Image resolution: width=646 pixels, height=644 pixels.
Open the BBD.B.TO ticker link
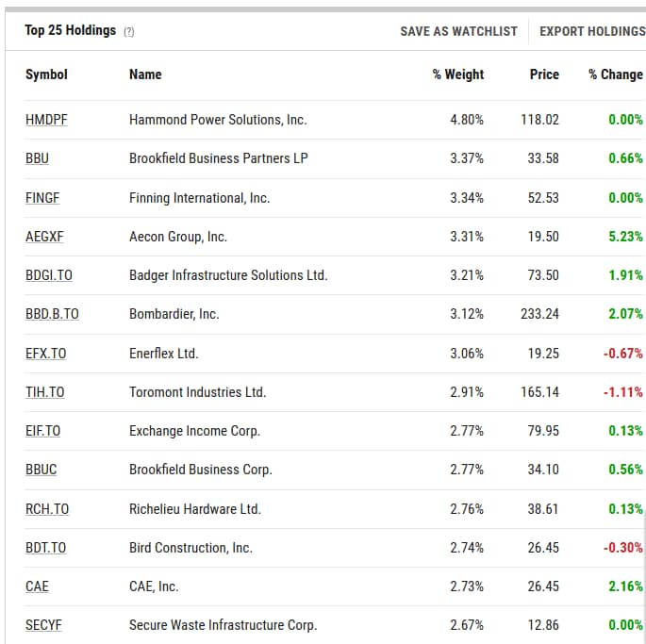[x=52, y=314]
